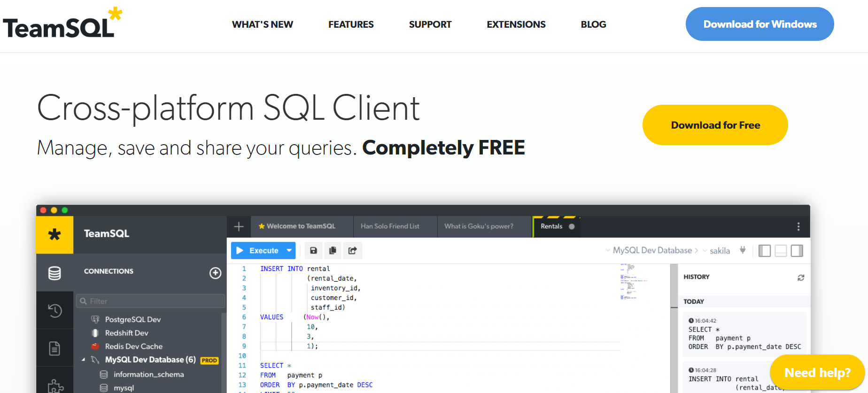
Task: Click the save query floppy icon
Action: pyautogui.click(x=314, y=251)
